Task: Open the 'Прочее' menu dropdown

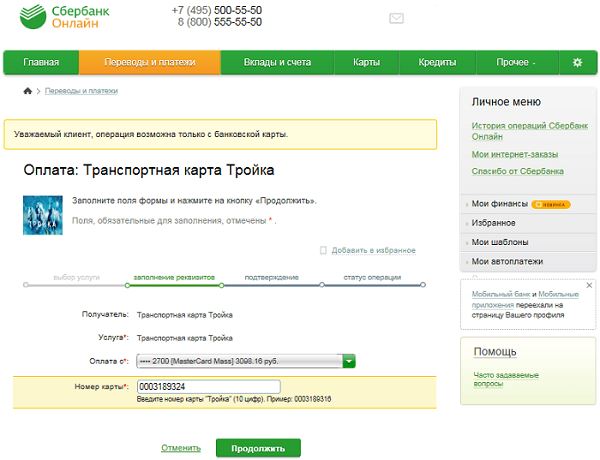Action: pyautogui.click(x=516, y=62)
